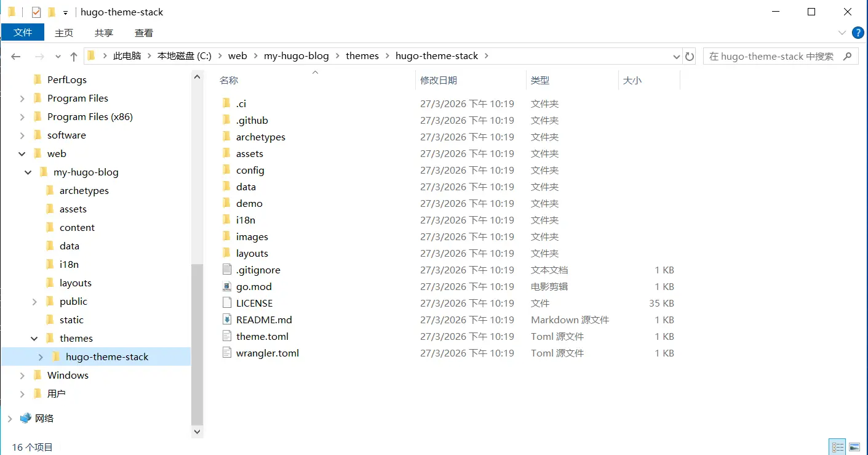
Task: Click the themes breadcrumb segment
Action: coord(362,56)
